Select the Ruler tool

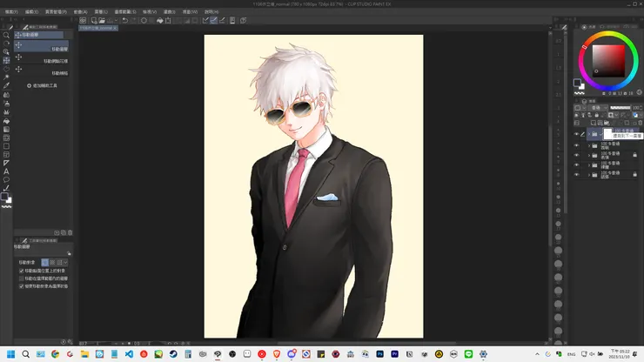tap(6, 163)
